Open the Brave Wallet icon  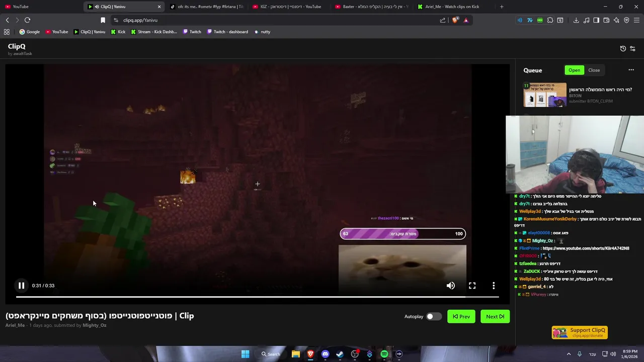[606, 20]
